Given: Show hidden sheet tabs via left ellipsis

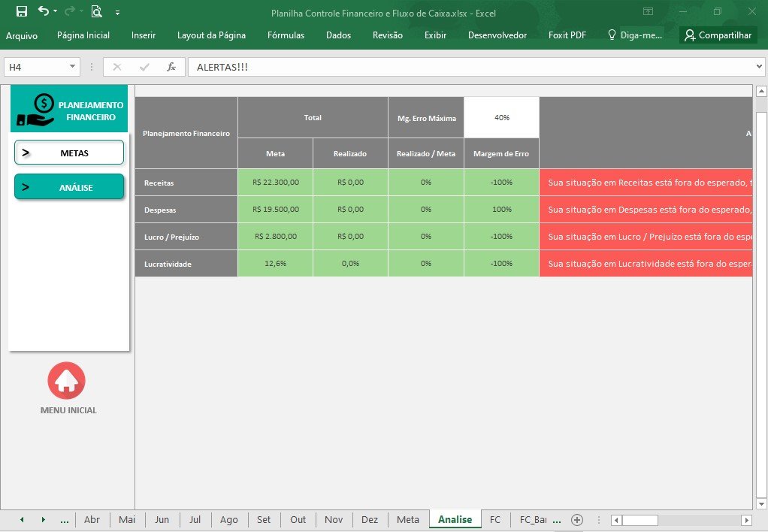Looking at the screenshot, I should coord(64,520).
